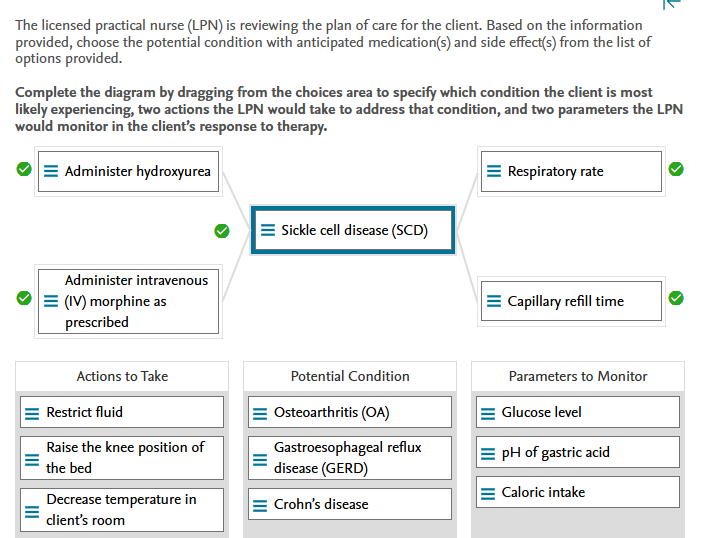Select the pH of gastric acid option
The image size is (706, 538).
[576, 453]
